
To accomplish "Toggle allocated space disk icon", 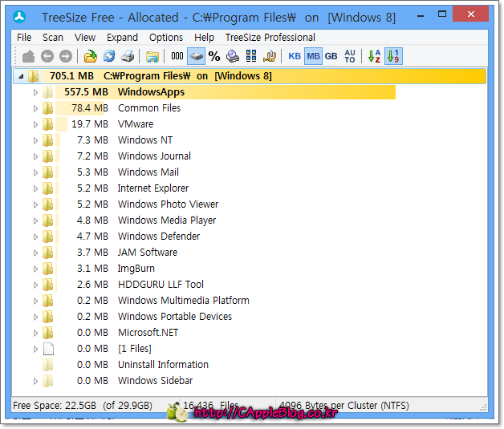I will 196,56.
